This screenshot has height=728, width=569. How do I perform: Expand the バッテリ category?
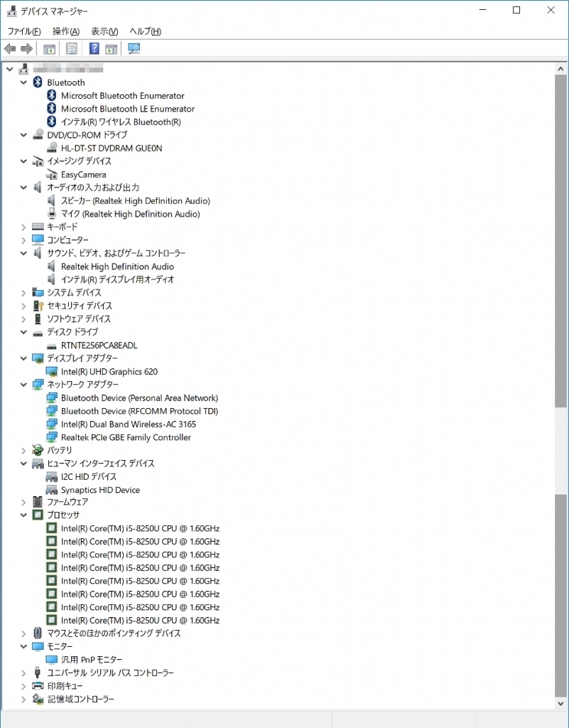(23, 450)
